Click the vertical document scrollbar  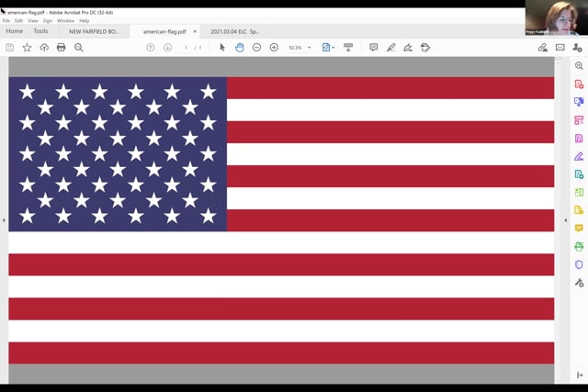point(558,220)
